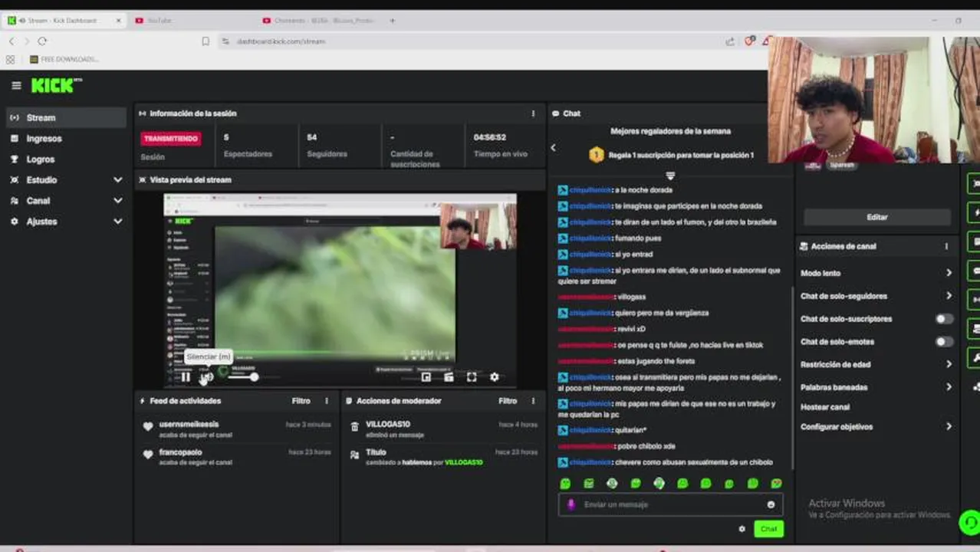Toggle the Chat de solo-emotes switch
This screenshot has width=980, height=552.
[944, 342]
